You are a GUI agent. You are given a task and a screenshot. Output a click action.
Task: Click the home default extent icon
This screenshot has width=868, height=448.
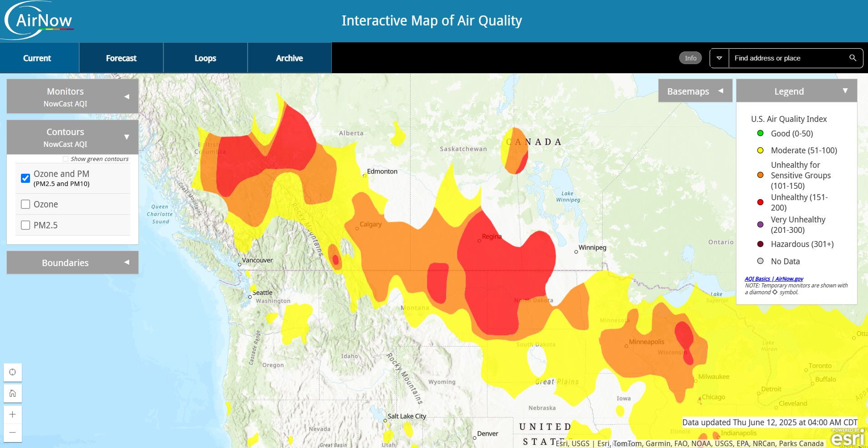(x=13, y=393)
